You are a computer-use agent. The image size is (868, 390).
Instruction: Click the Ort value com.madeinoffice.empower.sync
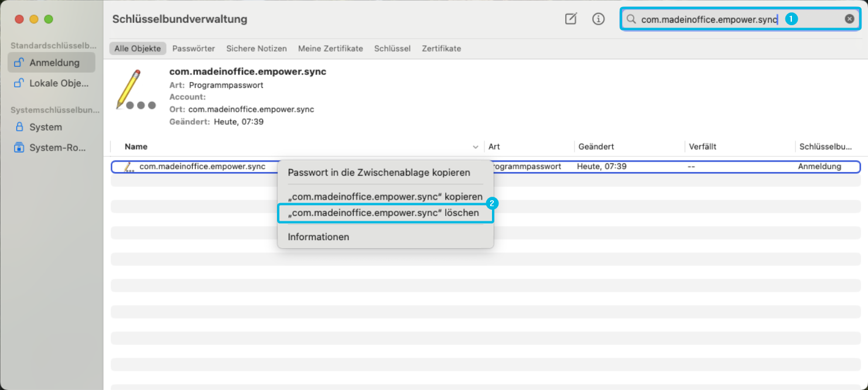(x=251, y=110)
